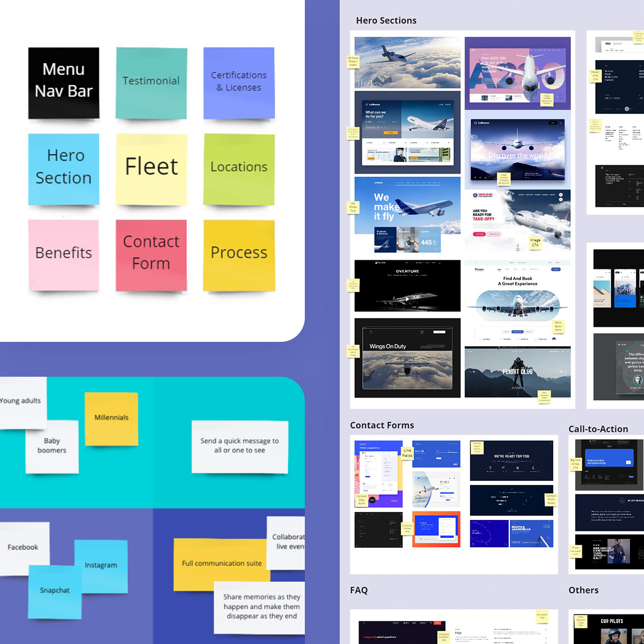Screen dimensions: 644x644
Task: Click the yellow Millennials sticky note
Action: click(111, 419)
